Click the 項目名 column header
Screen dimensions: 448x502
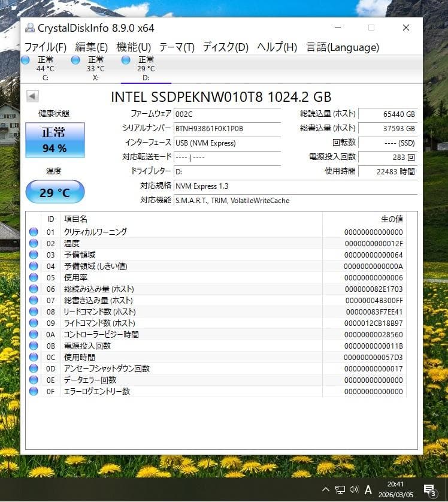[75, 219]
